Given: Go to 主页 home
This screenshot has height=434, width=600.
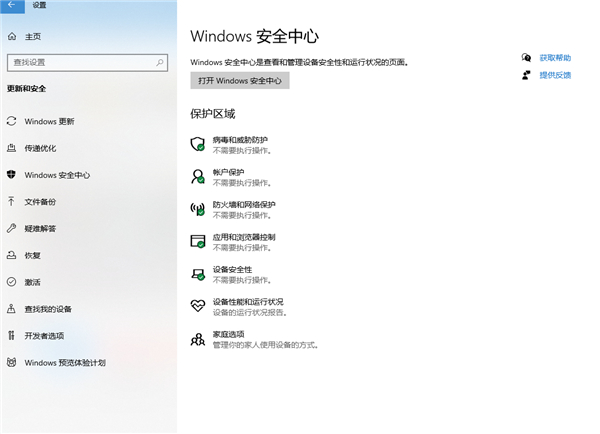Looking at the screenshot, I should 32,37.
